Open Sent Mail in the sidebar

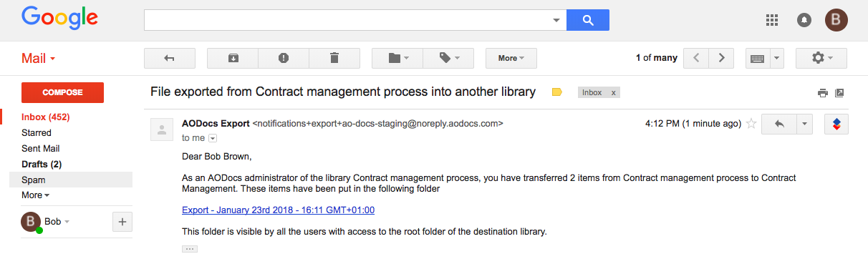[x=42, y=148]
